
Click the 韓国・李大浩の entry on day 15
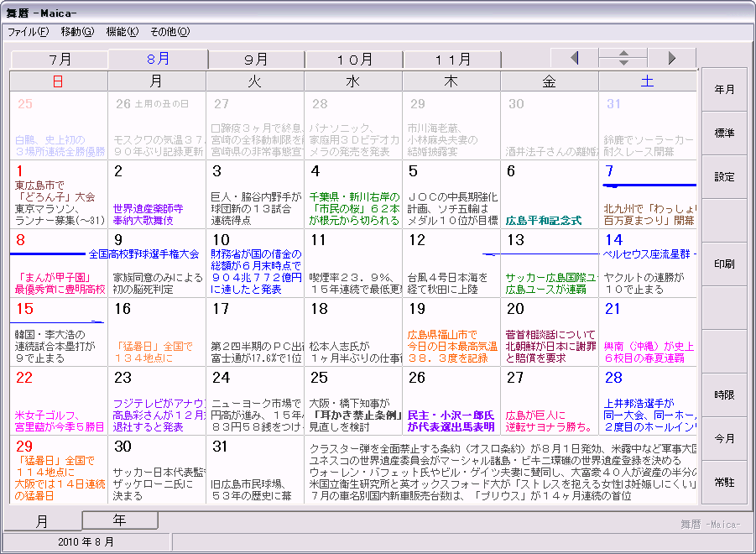pyautogui.click(x=55, y=346)
